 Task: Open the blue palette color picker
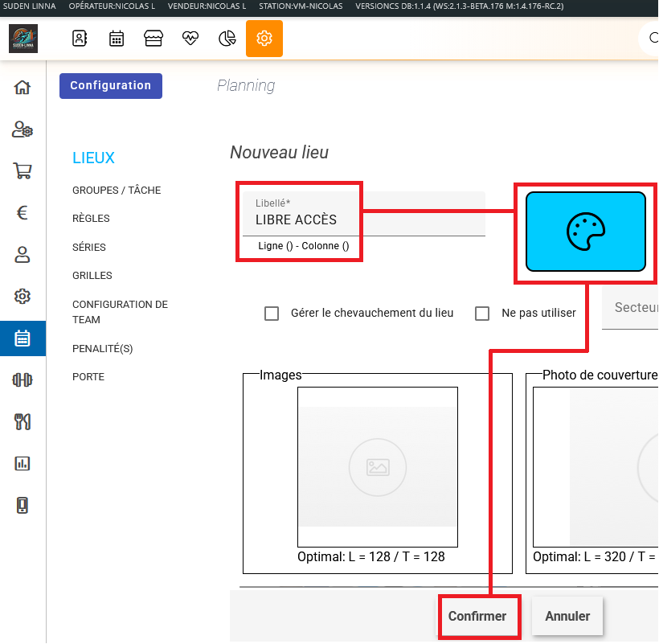[x=585, y=232]
